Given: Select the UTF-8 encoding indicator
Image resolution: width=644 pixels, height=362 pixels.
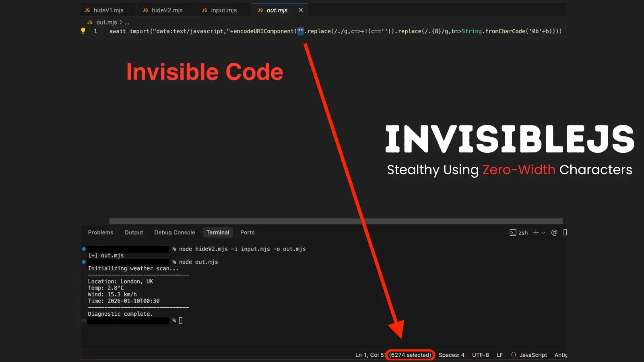Looking at the screenshot, I should point(481,355).
